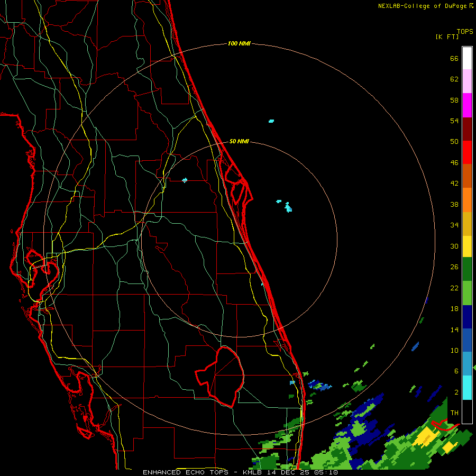This screenshot has width=476, height=476.
Task: Select the yellow legend swatch
Action: pos(467,246)
